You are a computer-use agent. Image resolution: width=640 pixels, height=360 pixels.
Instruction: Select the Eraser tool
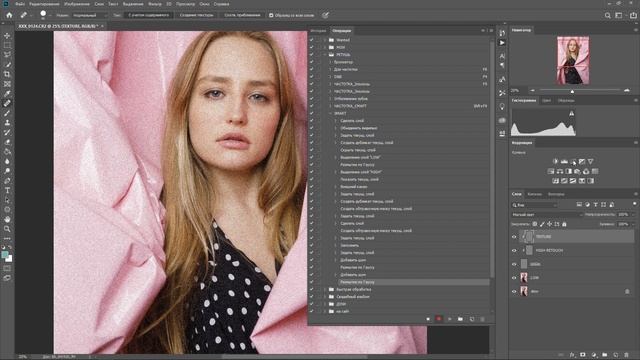7,142
